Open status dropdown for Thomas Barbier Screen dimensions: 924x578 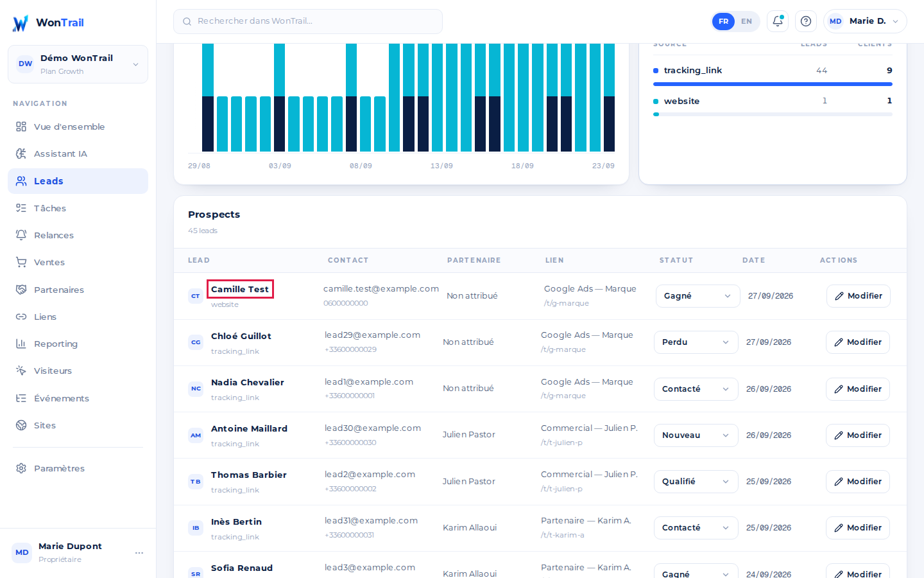[696, 482]
